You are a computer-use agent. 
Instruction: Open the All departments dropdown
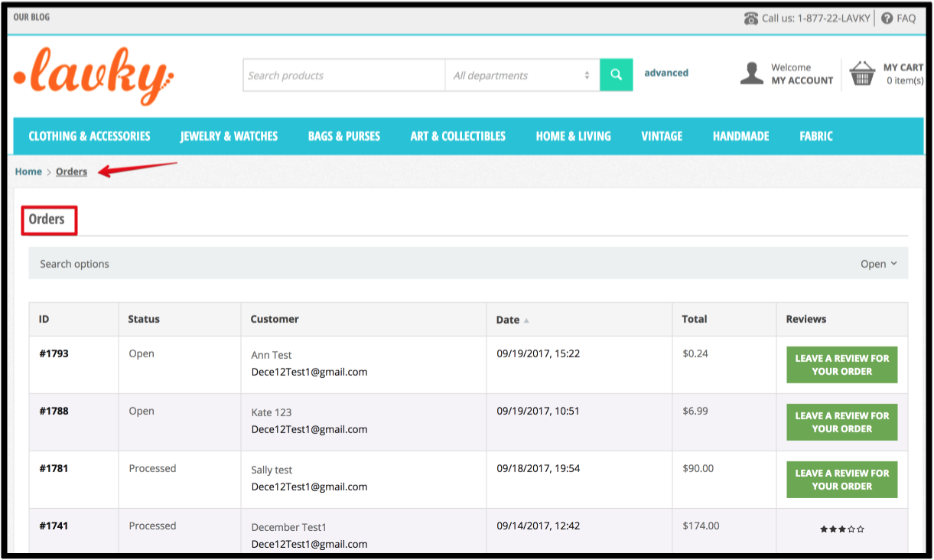(522, 75)
